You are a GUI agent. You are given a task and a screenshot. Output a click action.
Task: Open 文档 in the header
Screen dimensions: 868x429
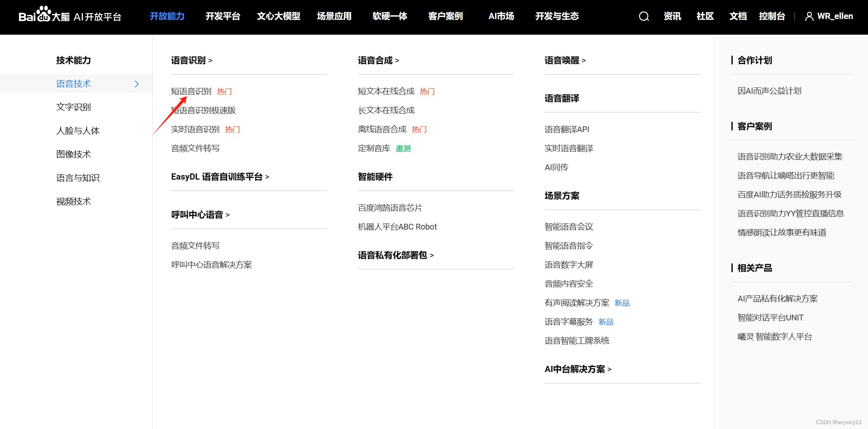coord(738,17)
